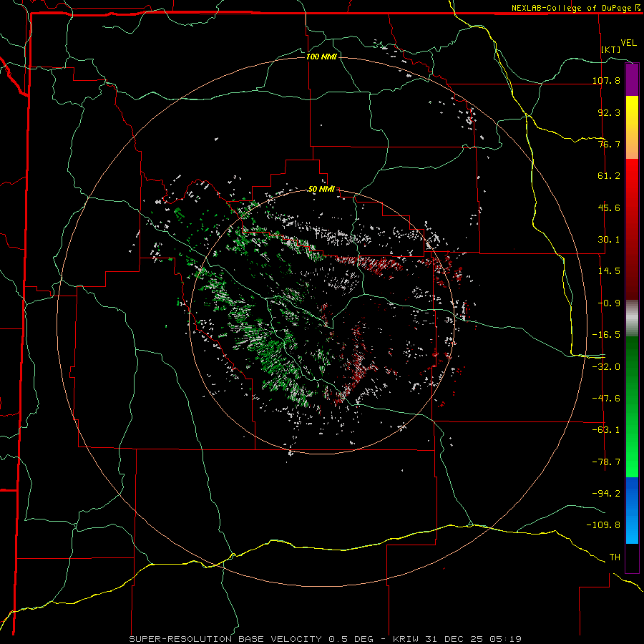Screen dimensions: 644x644
Task: Click the -109.8 velocity scale value
Action: (603, 525)
